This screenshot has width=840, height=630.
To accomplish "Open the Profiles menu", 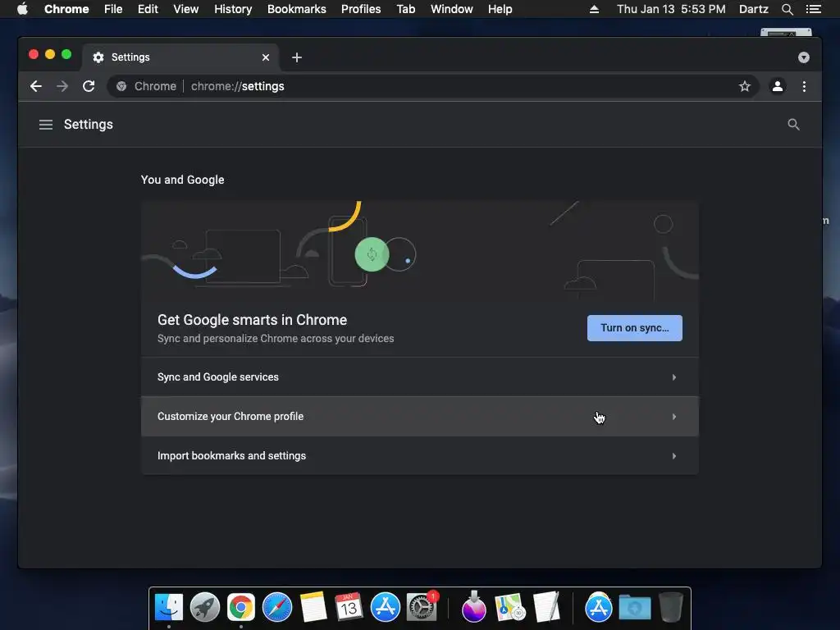I will pos(361,9).
